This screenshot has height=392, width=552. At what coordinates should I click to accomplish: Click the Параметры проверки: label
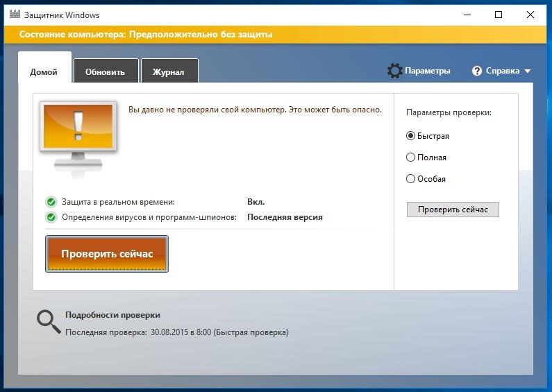[449, 112]
